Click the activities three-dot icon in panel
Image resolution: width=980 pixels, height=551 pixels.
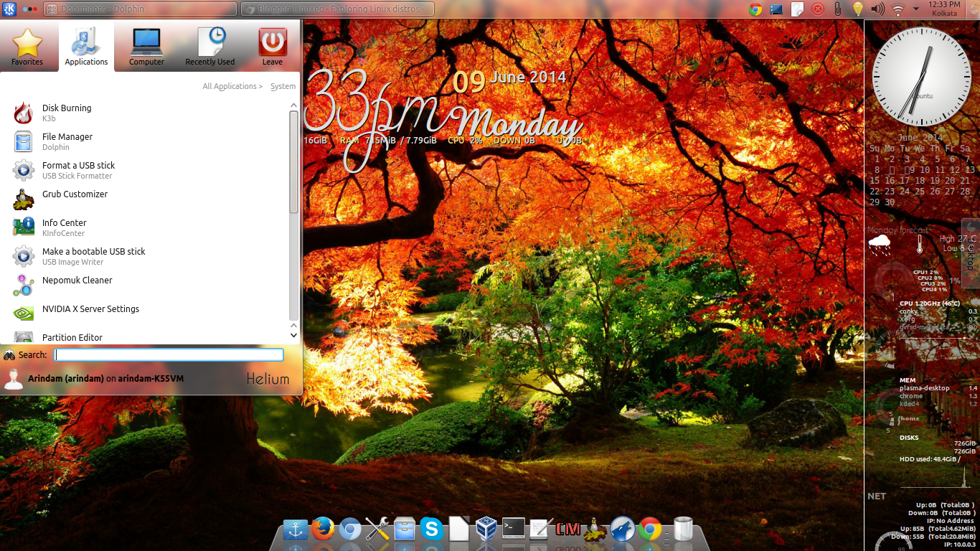pos(31,9)
